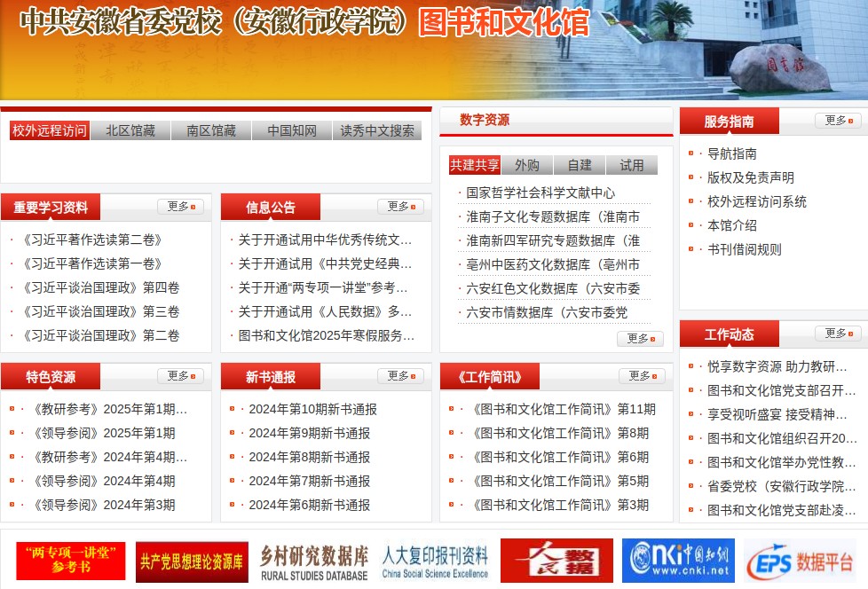Click 更多 in the 服务指南 panel
The image size is (868, 589).
[x=838, y=121]
